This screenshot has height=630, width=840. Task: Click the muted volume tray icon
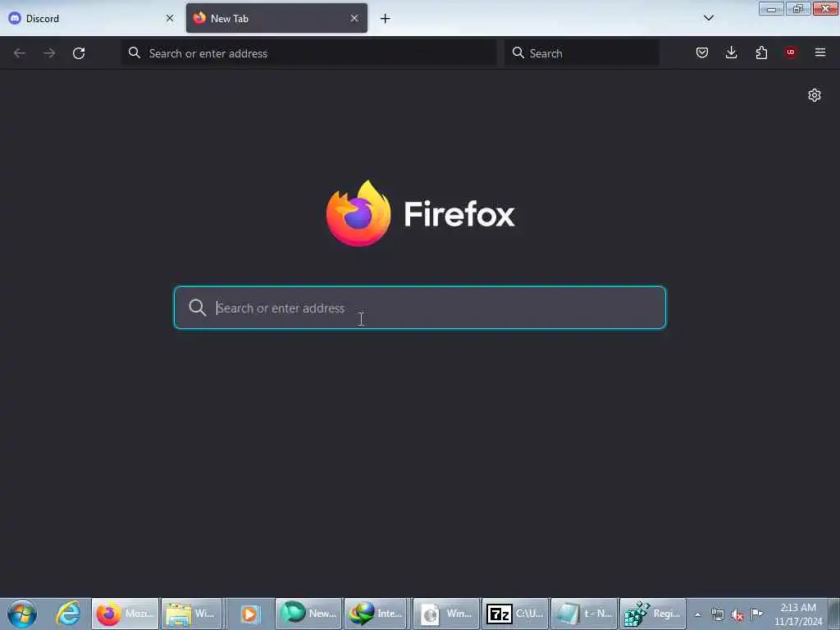click(737, 615)
